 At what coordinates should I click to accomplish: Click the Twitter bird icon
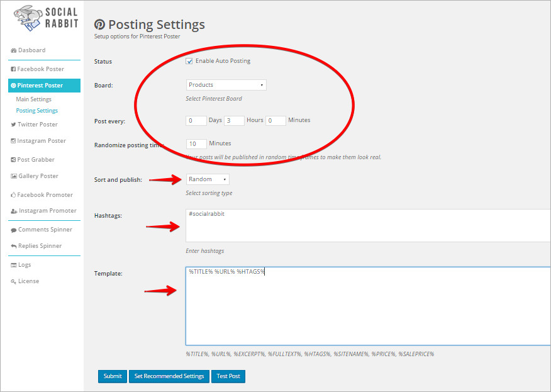(13, 125)
